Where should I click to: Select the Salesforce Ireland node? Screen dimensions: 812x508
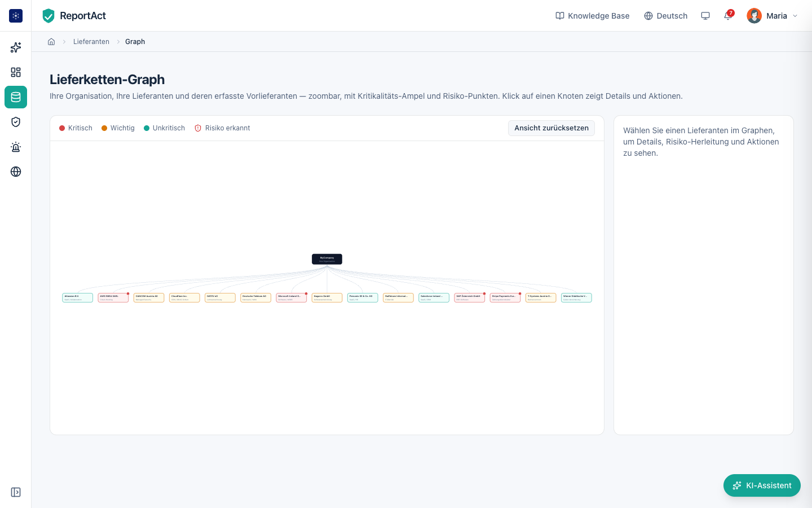434,297
